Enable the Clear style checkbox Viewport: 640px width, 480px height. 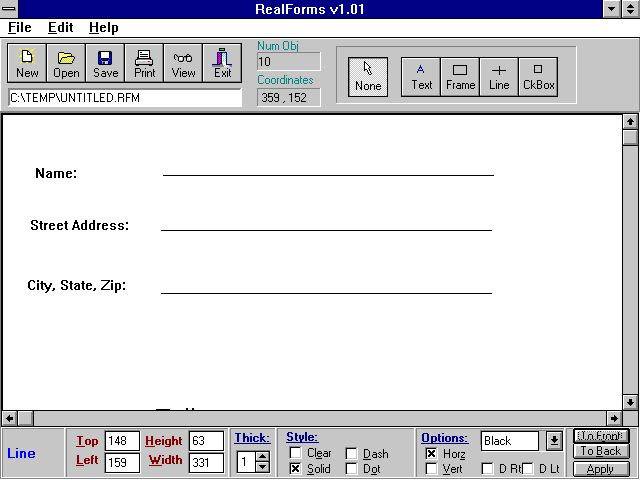pos(295,454)
